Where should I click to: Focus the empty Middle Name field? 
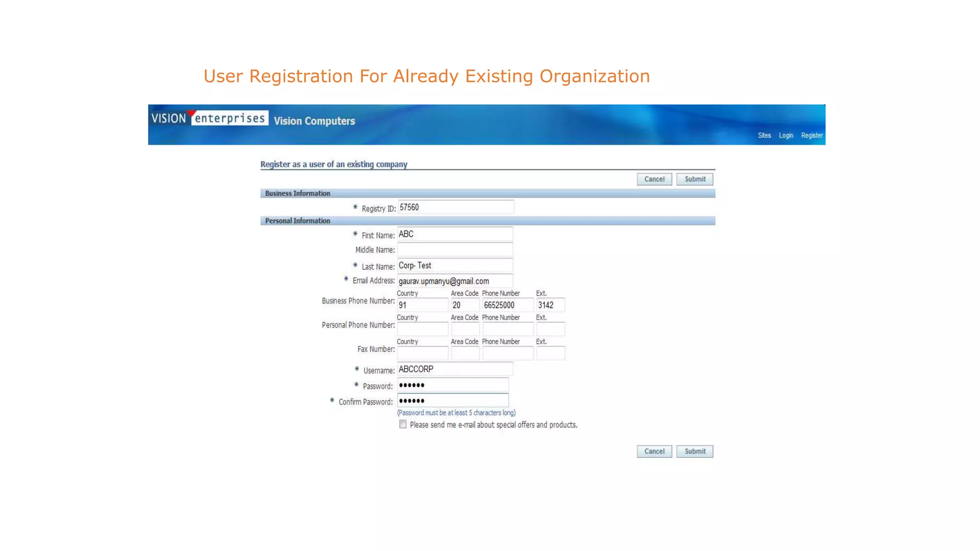pyautogui.click(x=455, y=250)
